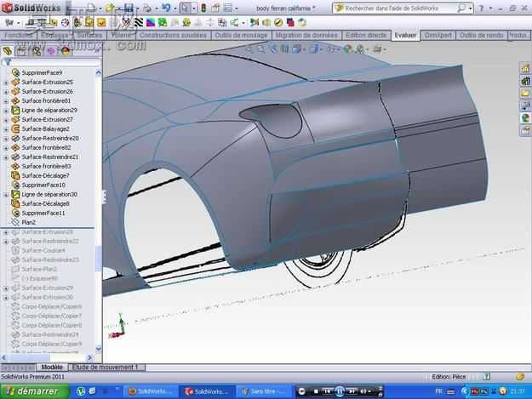
Task: Expand the Surface-Extrusion25 tree node
Action: (x=6, y=83)
